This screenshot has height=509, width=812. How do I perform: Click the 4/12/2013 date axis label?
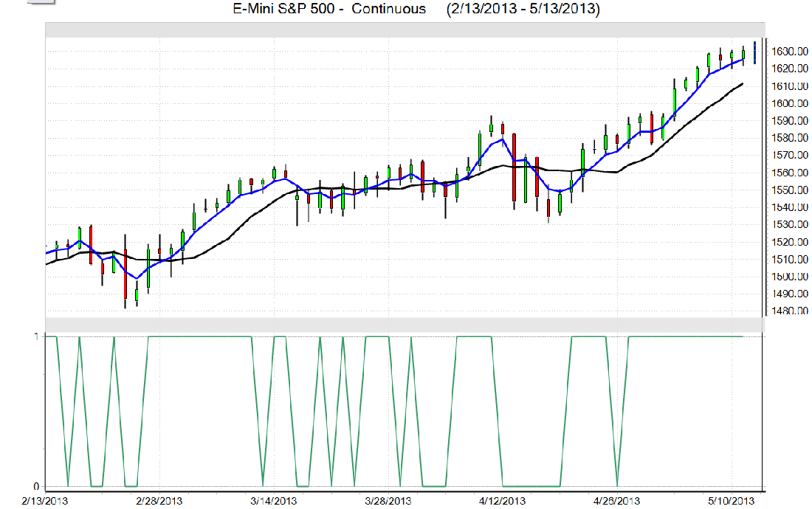pos(503,501)
